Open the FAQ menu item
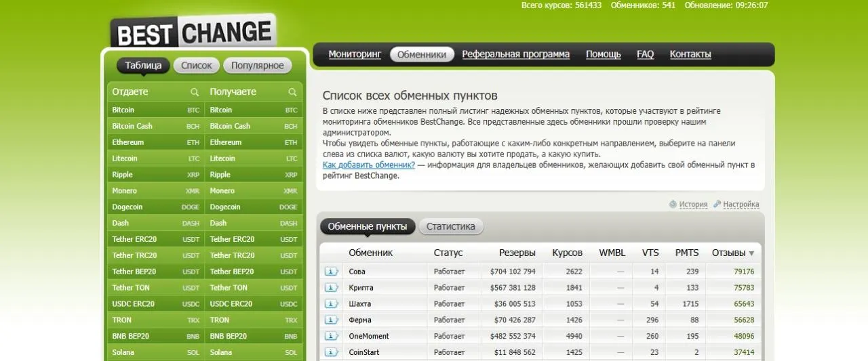 click(x=646, y=54)
